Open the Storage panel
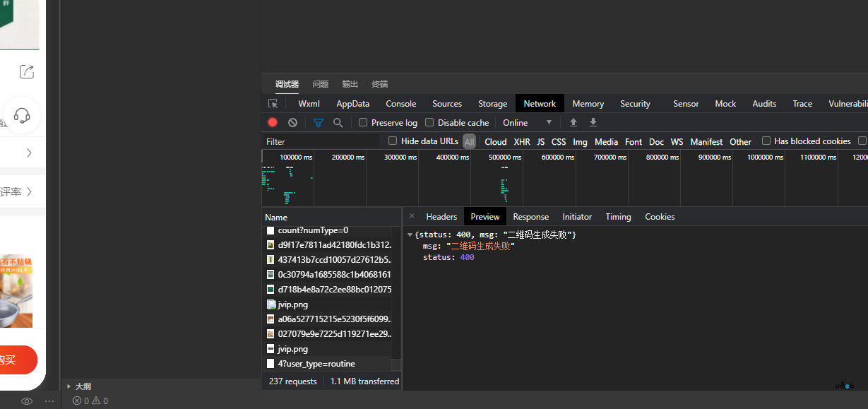 (493, 104)
